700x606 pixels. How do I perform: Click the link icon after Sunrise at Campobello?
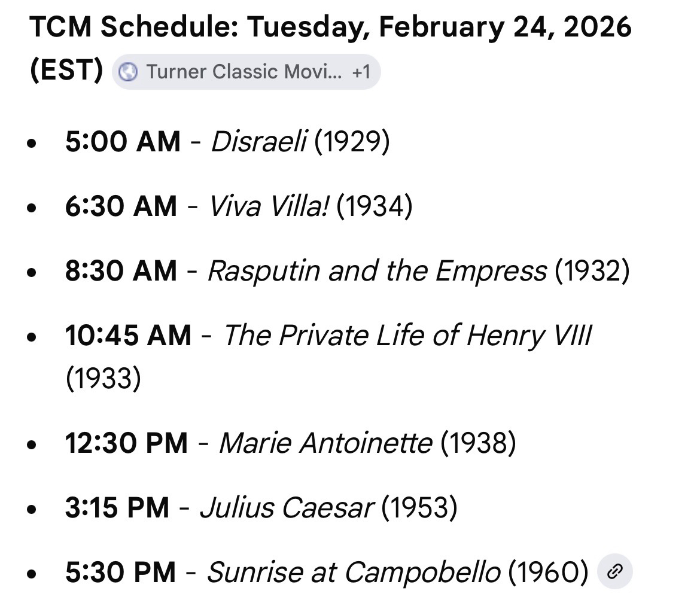tap(614, 572)
